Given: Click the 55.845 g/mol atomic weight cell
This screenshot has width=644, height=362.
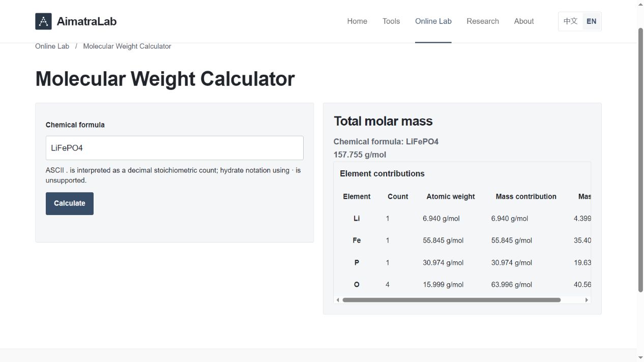Looking at the screenshot, I should [x=443, y=240].
